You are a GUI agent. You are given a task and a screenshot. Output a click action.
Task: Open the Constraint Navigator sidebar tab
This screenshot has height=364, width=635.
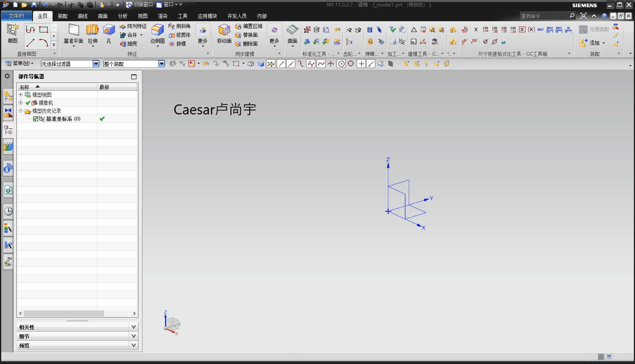pyautogui.click(x=8, y=113)
